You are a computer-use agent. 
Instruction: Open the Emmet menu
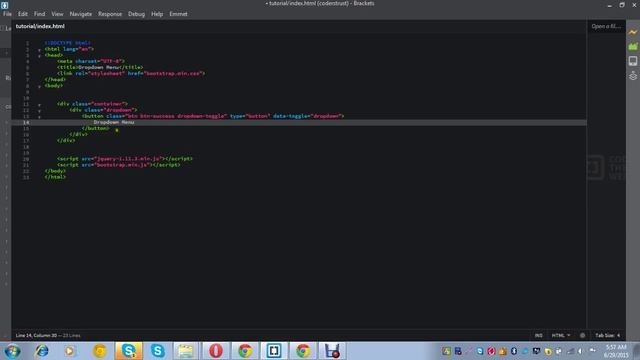[178, 14]
